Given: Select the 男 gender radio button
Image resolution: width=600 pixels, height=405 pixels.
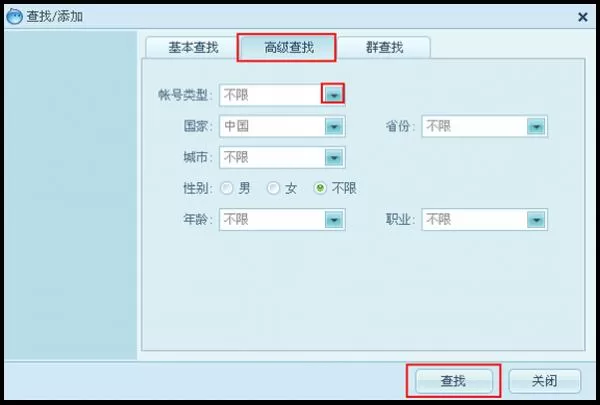Looking at the screenshot, I should pos(227,188).
